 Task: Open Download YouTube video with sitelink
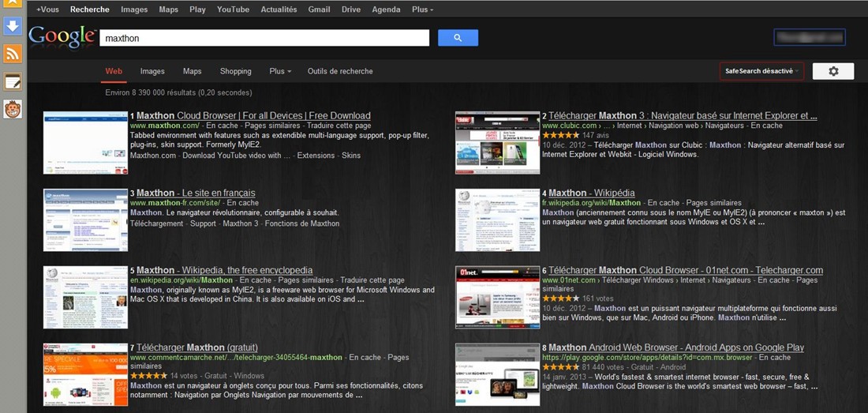237,156
